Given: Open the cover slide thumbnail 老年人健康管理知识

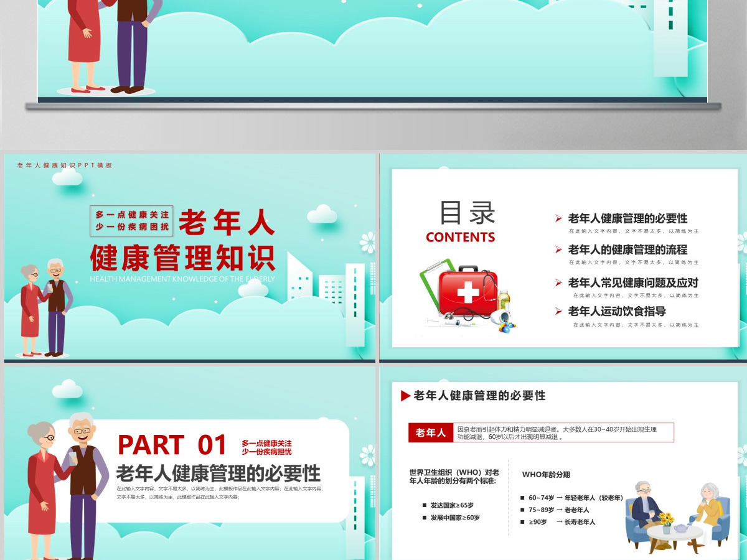Looking at the screenshot, I should [190, 258].
